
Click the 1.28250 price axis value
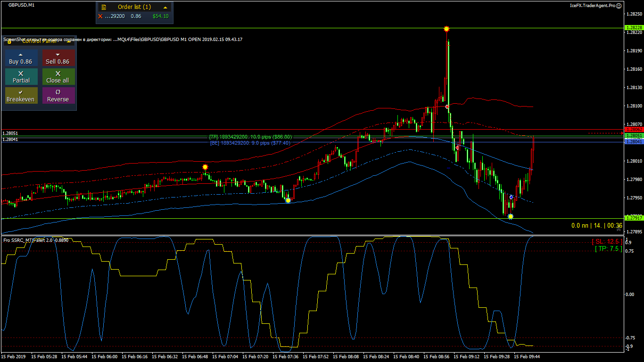point(634,14)
